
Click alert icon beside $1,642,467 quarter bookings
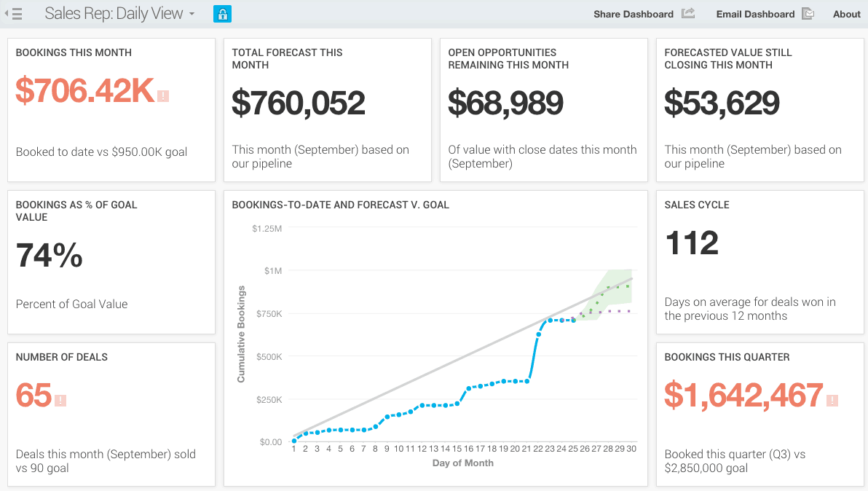click(x=832, y=400)
